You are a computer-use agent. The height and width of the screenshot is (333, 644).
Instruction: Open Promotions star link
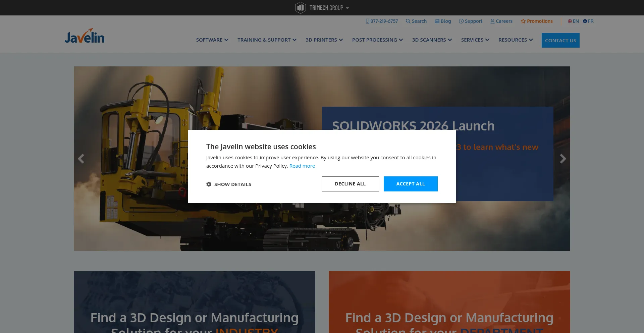[x=536, y=21]
